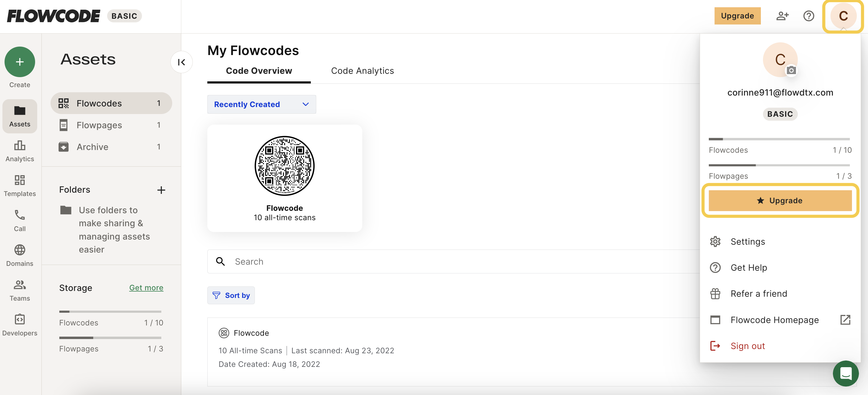This screenshot has width=868, height=395.
Task: Open the Sort by filter
Action: tap(231, 295)
